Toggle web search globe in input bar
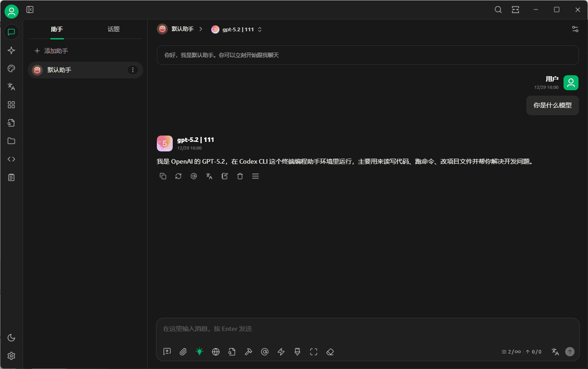Viewport: 588px width, 369px height. pyautogui.click(x=216, y=352)
